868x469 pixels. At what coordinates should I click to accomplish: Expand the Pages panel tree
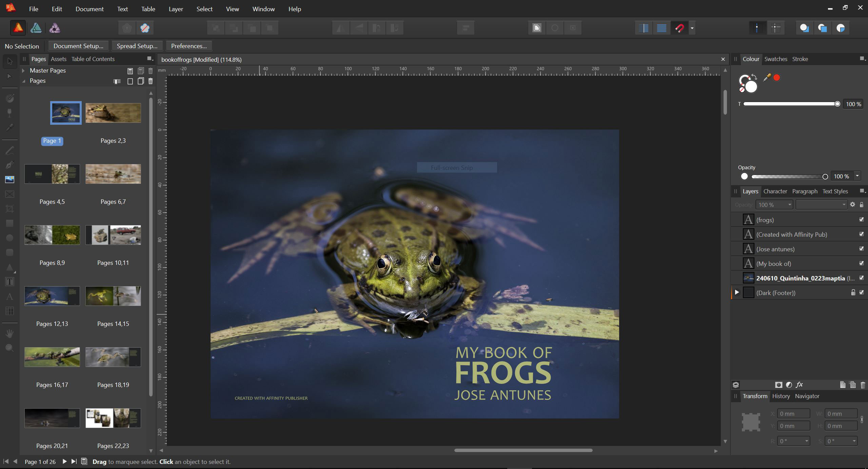point(23,80)
